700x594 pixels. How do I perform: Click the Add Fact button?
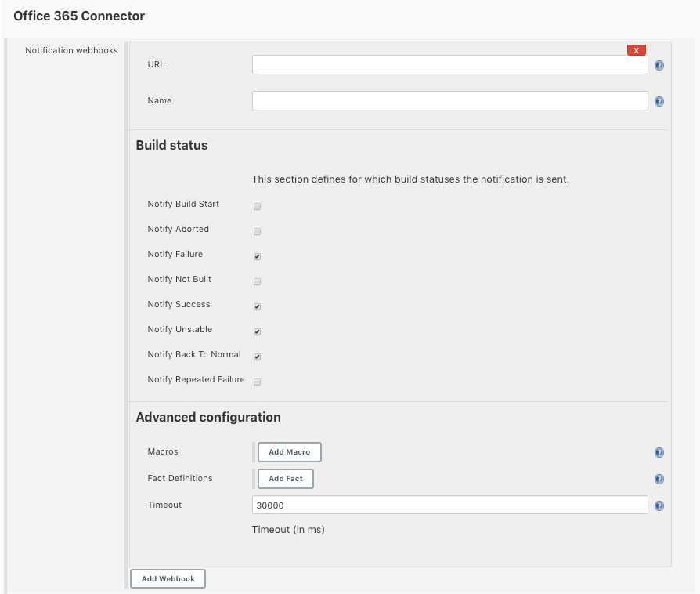point(286,479)
